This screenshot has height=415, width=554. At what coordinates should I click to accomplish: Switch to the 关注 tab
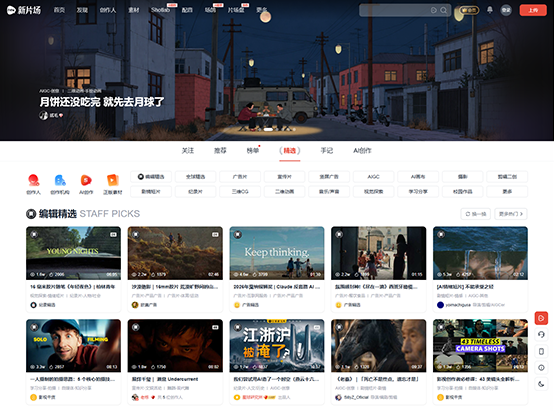188,151
